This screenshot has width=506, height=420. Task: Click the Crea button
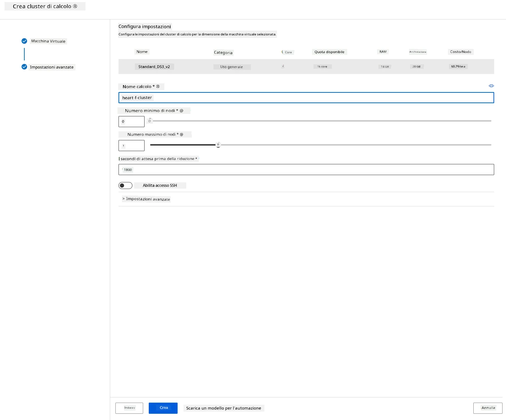pyautogui.click(x=163, y=408)
